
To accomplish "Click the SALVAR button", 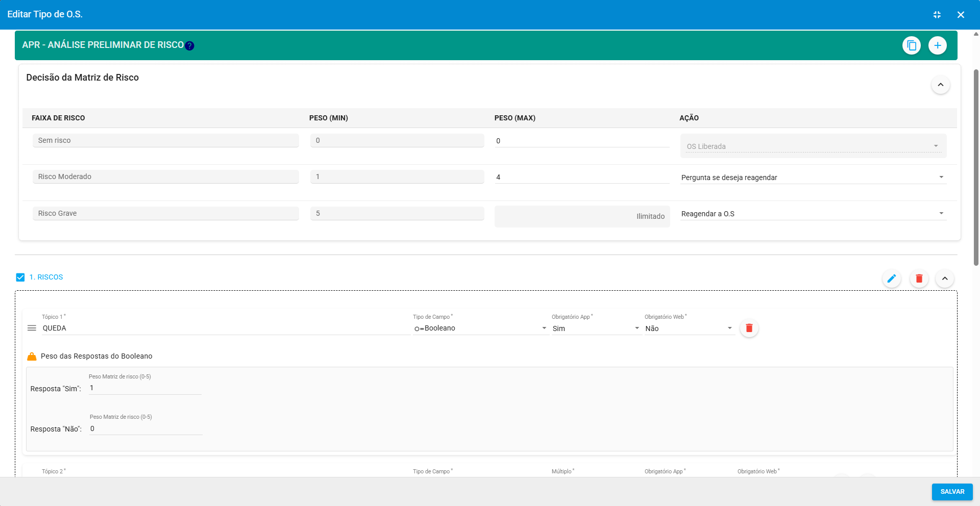I will [952, 492].
